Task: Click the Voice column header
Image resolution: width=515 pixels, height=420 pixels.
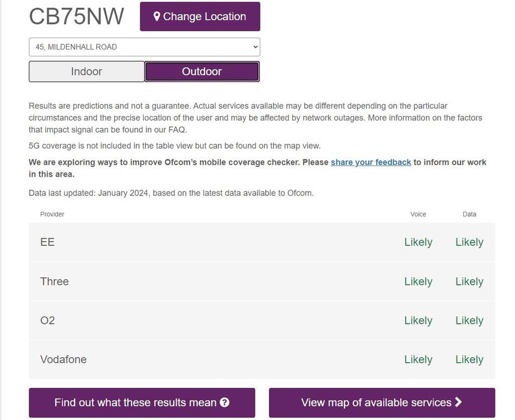Action: coord(418,214)
